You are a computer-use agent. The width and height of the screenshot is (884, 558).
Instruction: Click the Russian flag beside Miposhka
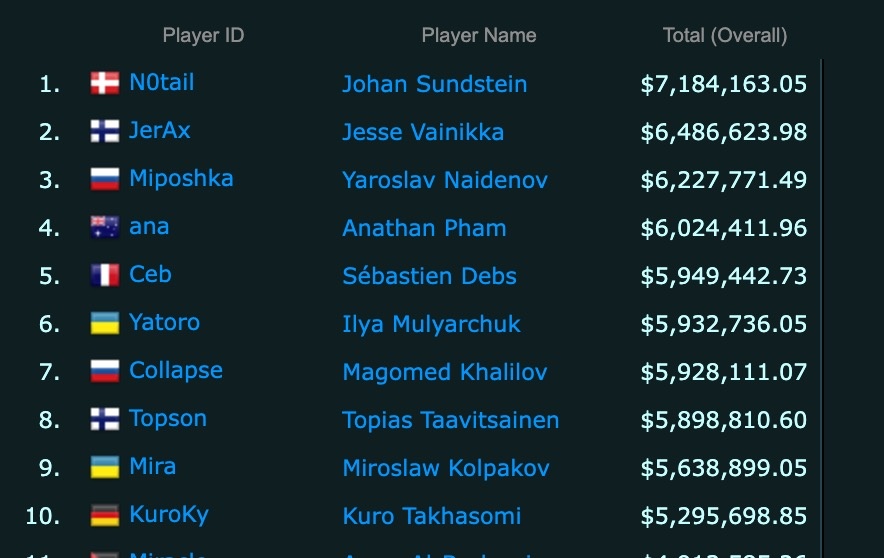click(105, 179)
